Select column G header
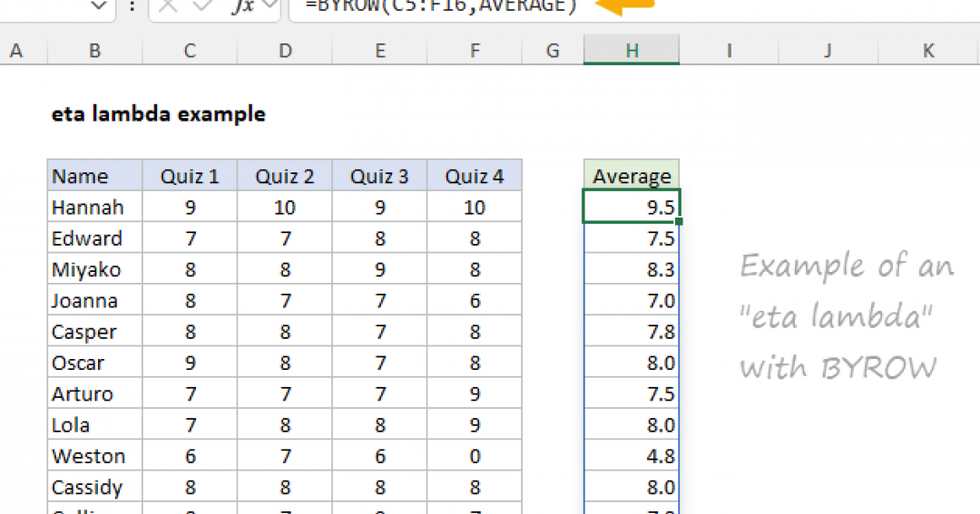Screen dimensions: 980x514 click(x=553, y=50)
